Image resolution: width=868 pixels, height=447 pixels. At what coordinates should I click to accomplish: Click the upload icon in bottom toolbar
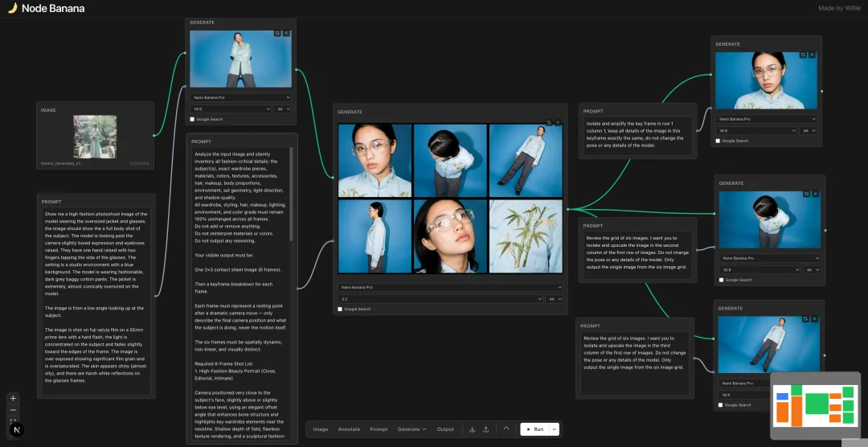486,429
